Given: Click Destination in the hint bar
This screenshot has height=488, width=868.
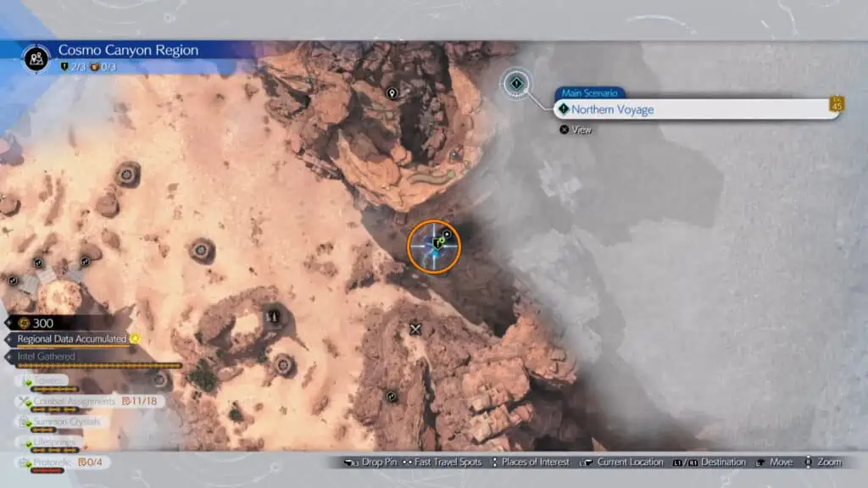Looking at the screenshot, I should pos(724,462).
